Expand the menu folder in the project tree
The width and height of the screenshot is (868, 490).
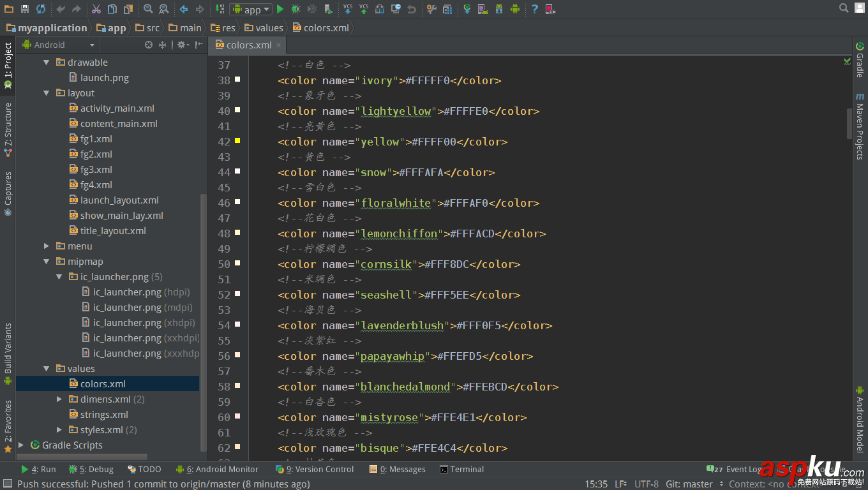(46, 246)
